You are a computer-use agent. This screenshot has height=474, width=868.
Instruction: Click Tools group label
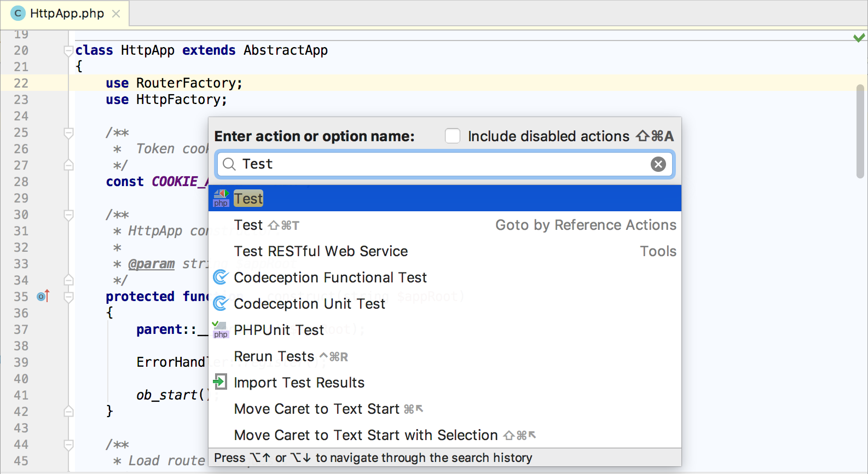[x=658, y=251]
